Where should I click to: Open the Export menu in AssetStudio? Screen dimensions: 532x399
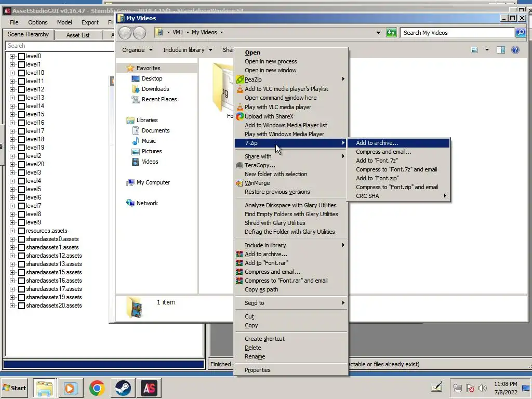click(90, 22)
